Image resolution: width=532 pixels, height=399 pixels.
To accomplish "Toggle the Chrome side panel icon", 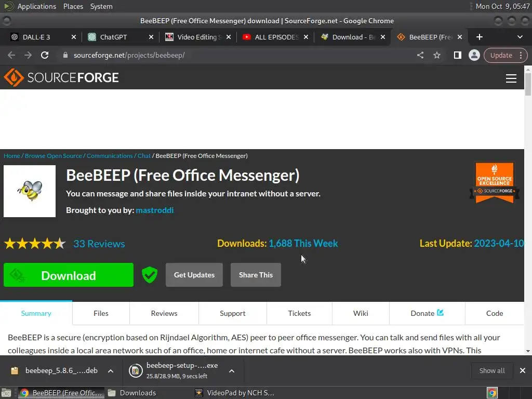I will [x=457, y=55].
